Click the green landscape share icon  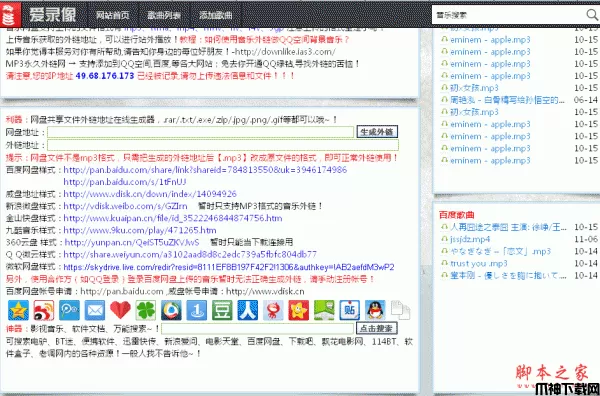(324, 310)
